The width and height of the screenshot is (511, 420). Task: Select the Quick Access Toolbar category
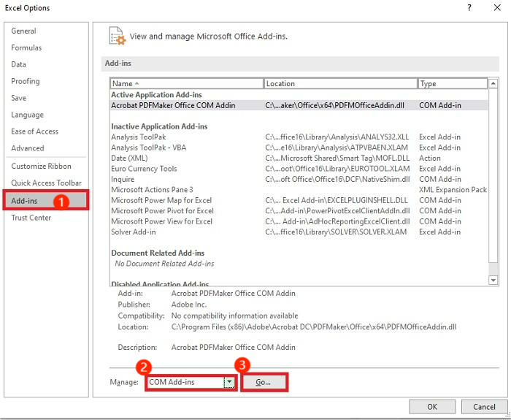pos(46,183)
